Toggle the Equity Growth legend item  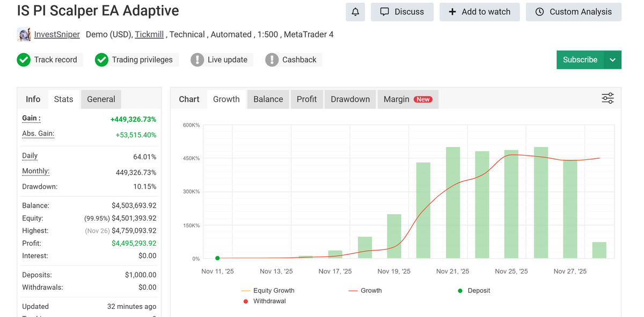click(268, 290)
